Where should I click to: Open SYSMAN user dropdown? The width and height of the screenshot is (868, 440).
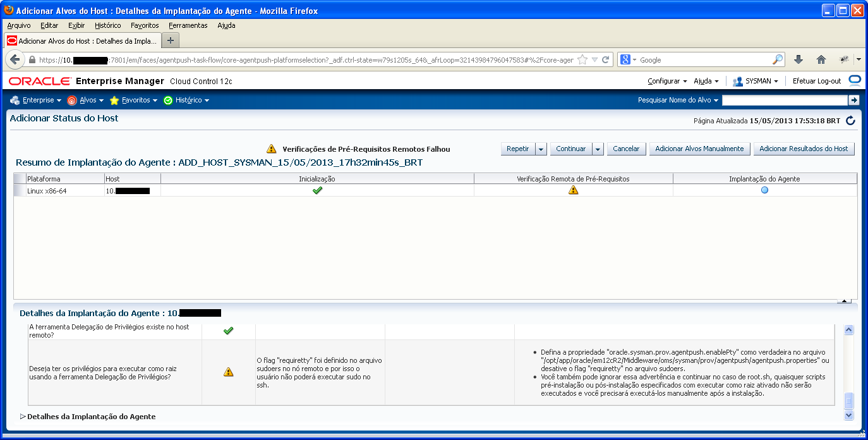click(x=755, y=81)
